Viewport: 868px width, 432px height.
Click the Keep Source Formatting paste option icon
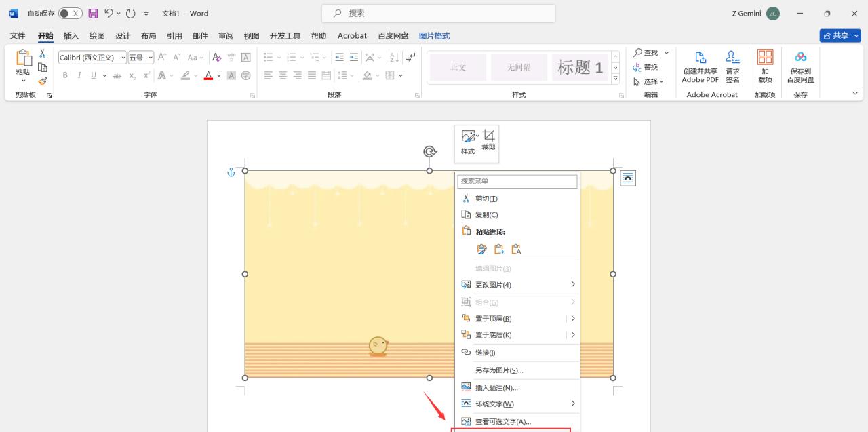(x=482, y=250)
